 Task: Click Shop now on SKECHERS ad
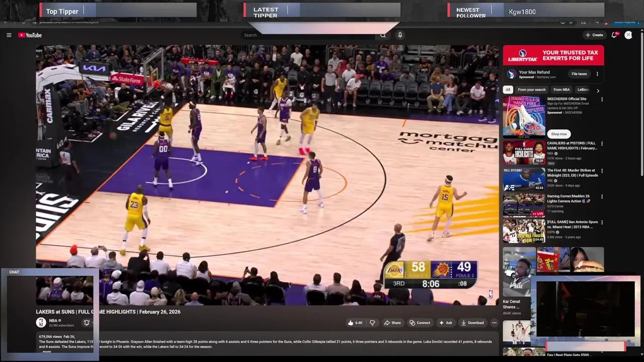click(558, 134)
